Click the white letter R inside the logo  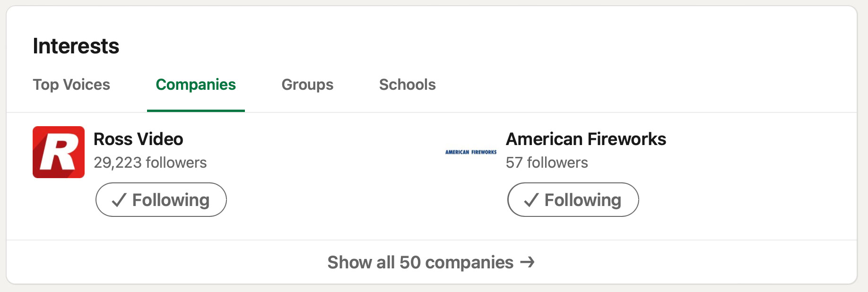(59, 152)
